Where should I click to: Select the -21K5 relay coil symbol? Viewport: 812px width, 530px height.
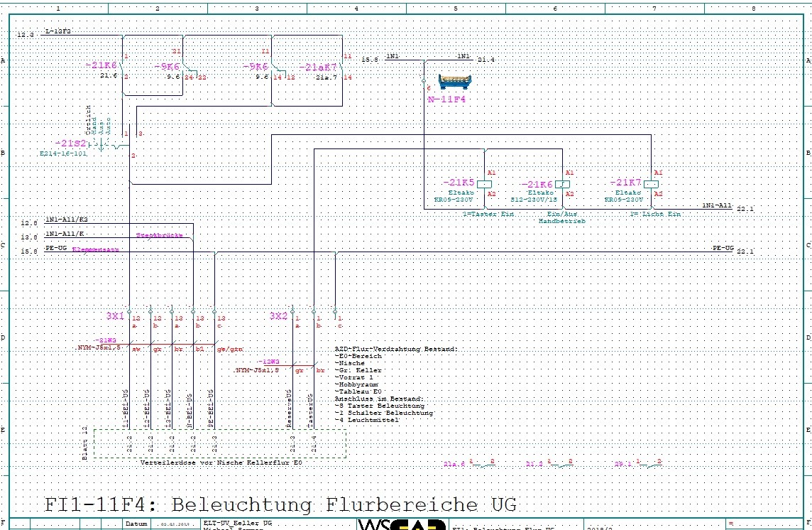point(484,184)
